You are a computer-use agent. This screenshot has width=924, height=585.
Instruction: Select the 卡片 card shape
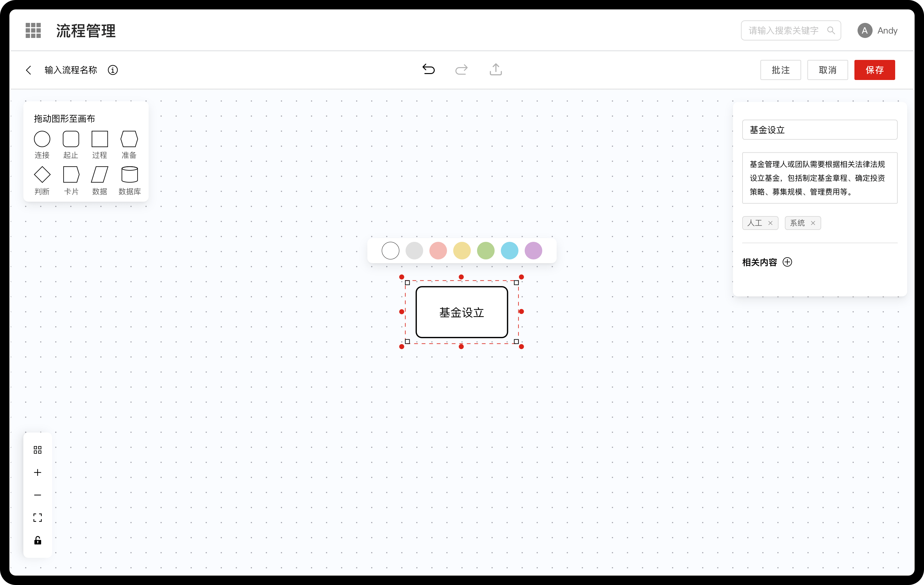(x=71, y=175)
